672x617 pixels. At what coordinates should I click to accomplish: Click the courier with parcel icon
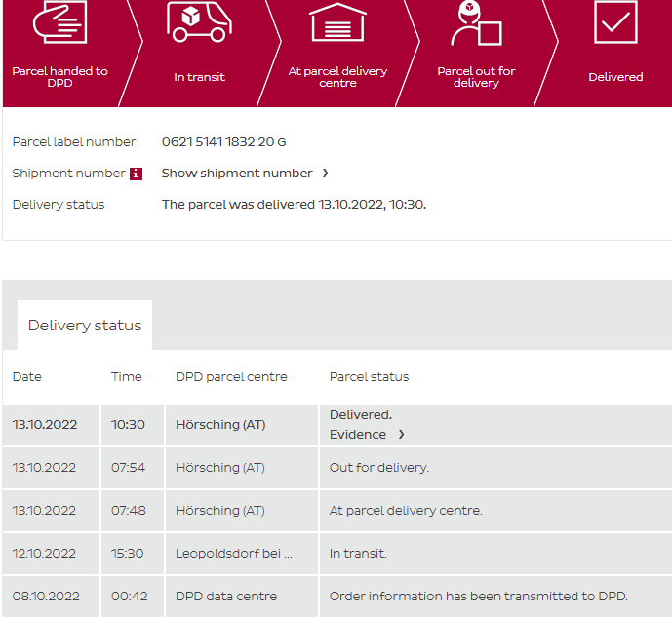coord(475,23)
